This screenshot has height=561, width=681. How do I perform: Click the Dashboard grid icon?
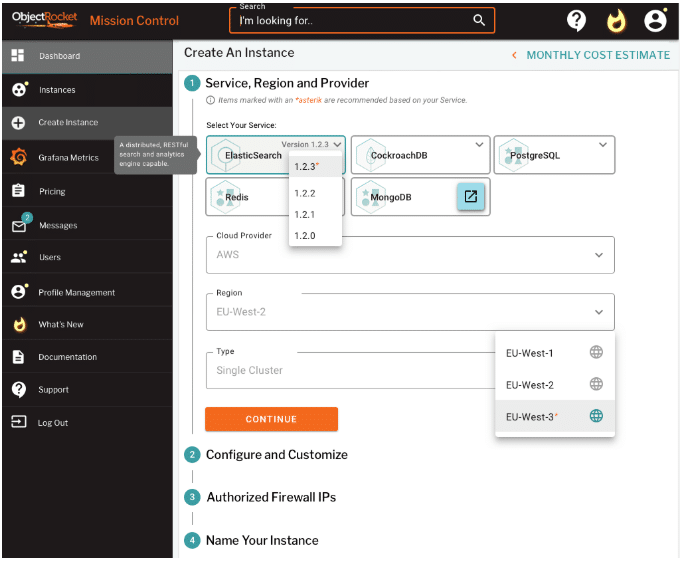pyautogui.click(x=18, y=56)
